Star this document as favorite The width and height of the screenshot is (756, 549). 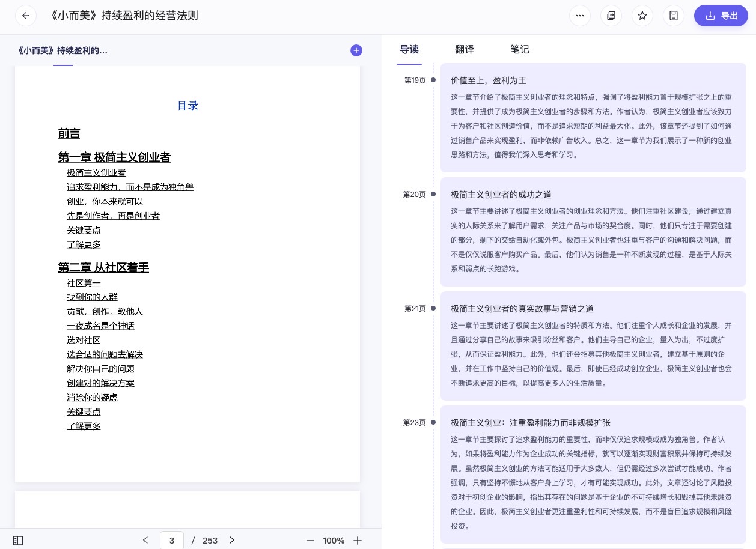coord(642,16)
